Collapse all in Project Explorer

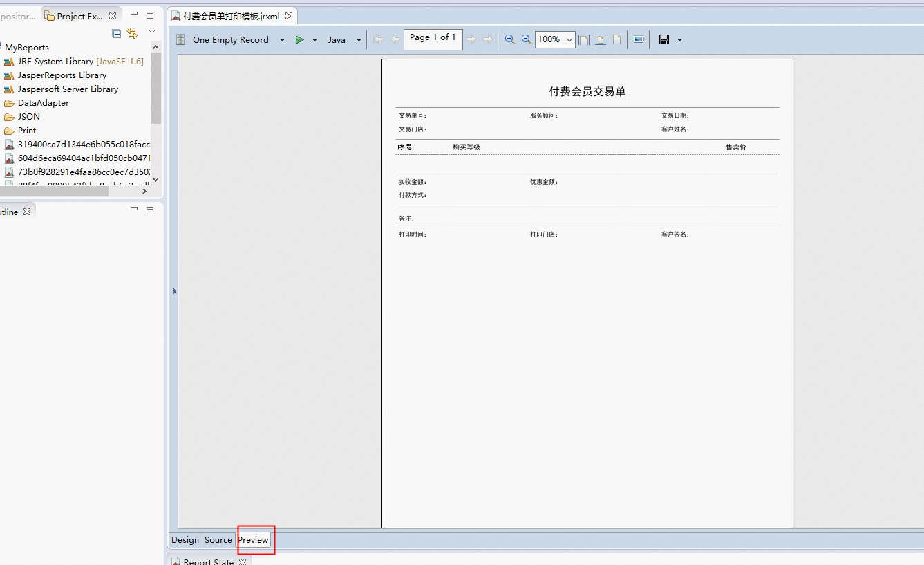point(117,33)
